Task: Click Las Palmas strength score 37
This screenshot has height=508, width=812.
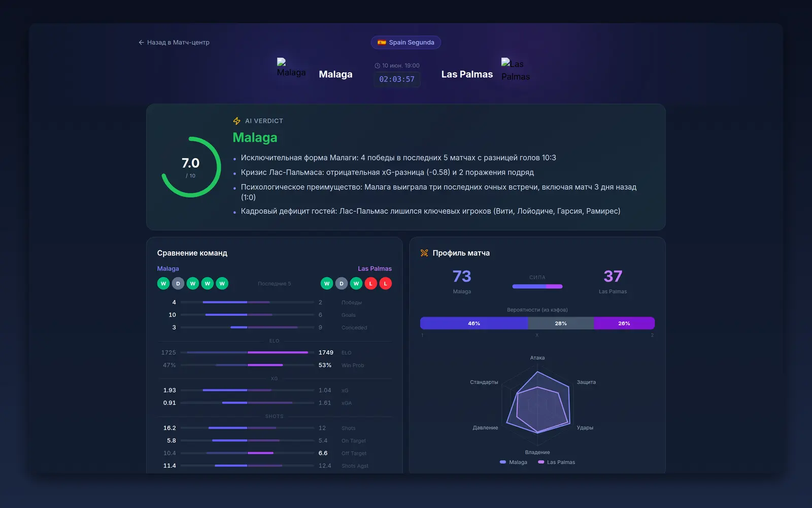Action: click(613, 276)
